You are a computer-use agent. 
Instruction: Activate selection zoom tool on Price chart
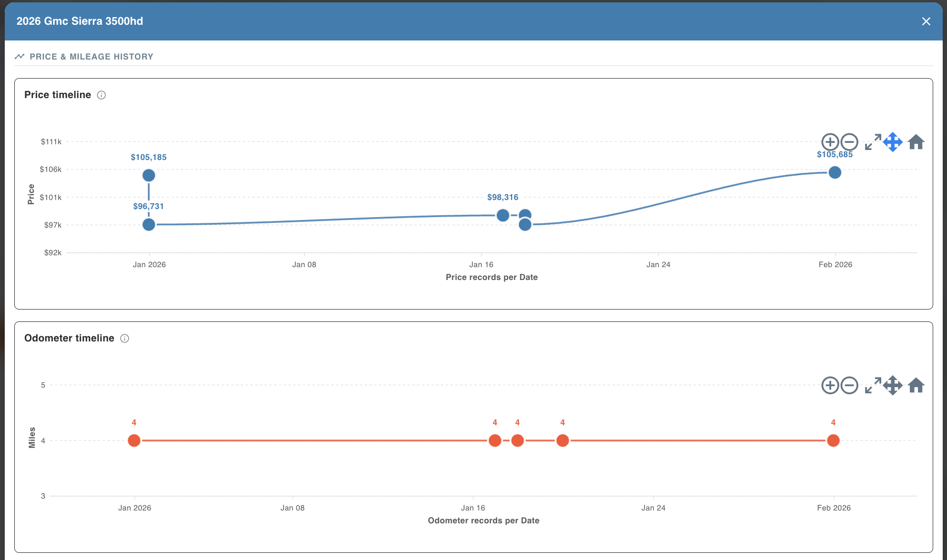click(873, 142)
